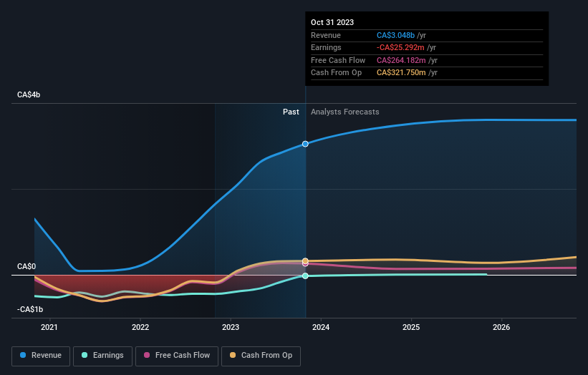This screenshot has width=588, height=375.
Task: Click the Analysts Forecasts label
Action: click(x=345, y=112)
